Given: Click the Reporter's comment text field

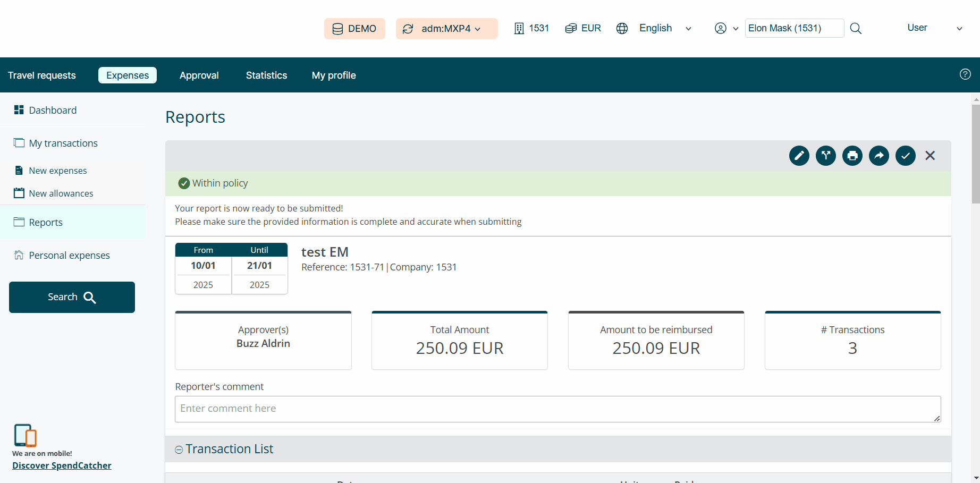Looking at the screenshot, I should [557, 409].
